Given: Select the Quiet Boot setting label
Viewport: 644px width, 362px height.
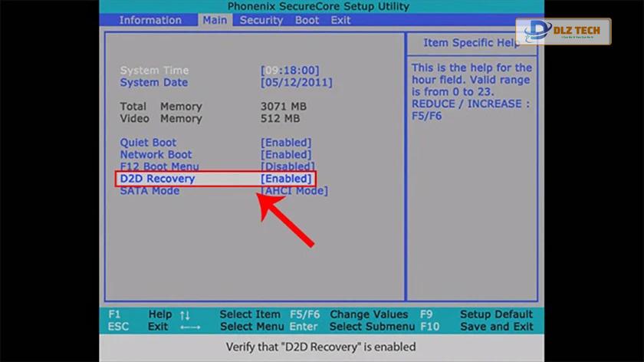Looking at the screenshot, I should point(148,143).
